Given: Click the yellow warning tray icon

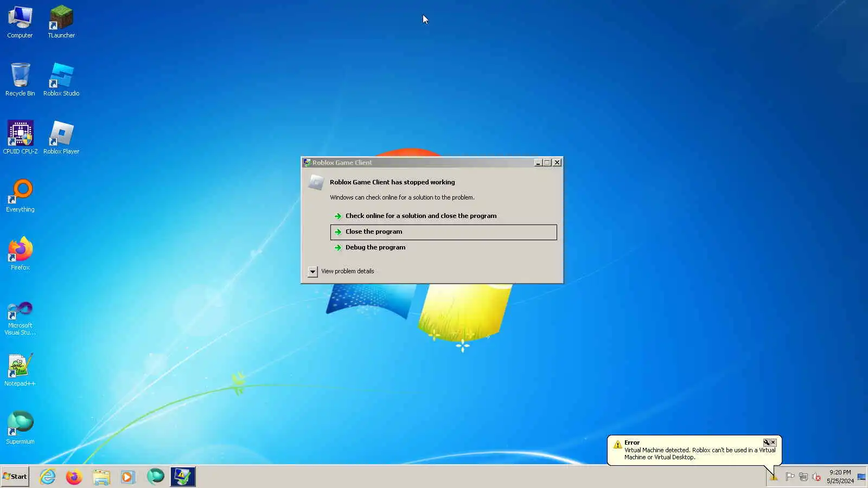Looking at the screenshot, I should pos(774,477).
